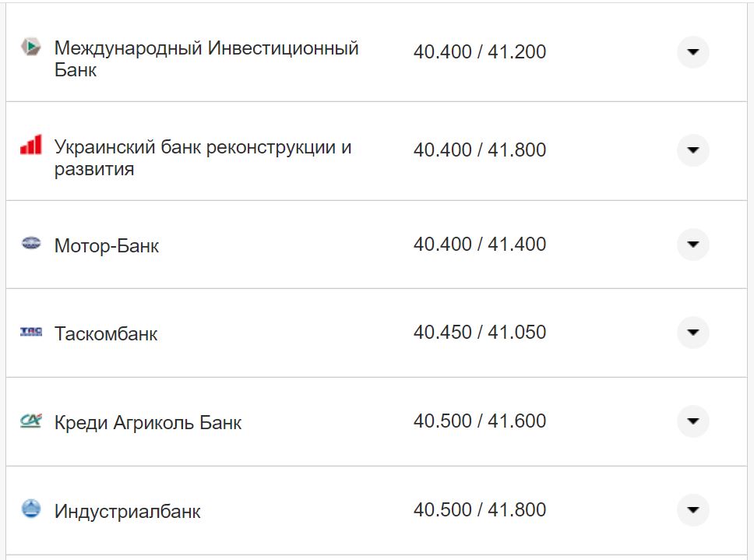Select the Индустриалбанк name text
The height and width of the screenshot is (560, 754).
coord(126,511)
